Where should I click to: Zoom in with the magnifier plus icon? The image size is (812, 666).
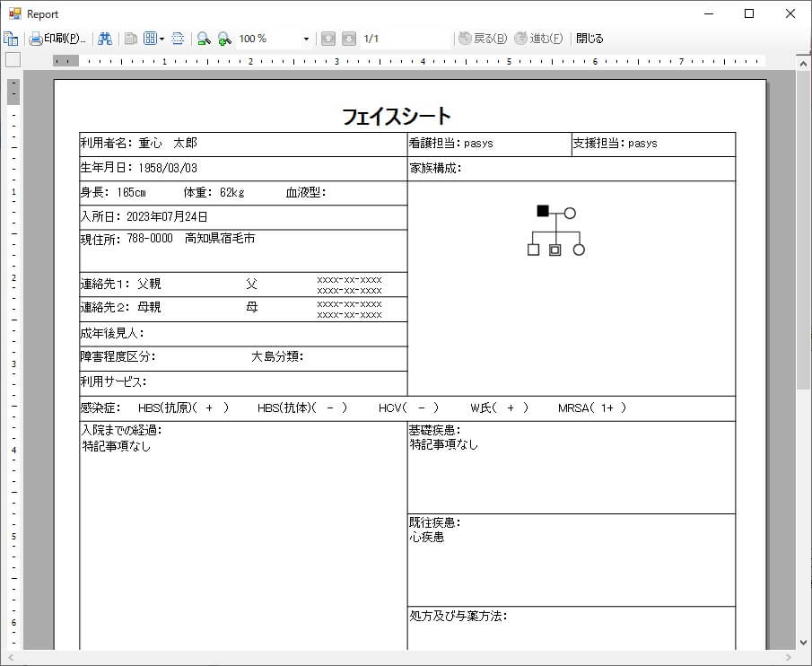point(224,39)
